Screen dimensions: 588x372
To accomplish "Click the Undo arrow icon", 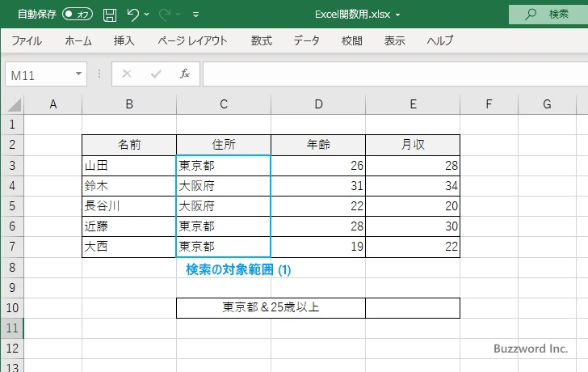I will pyautogui.click(x=132, y=15).
